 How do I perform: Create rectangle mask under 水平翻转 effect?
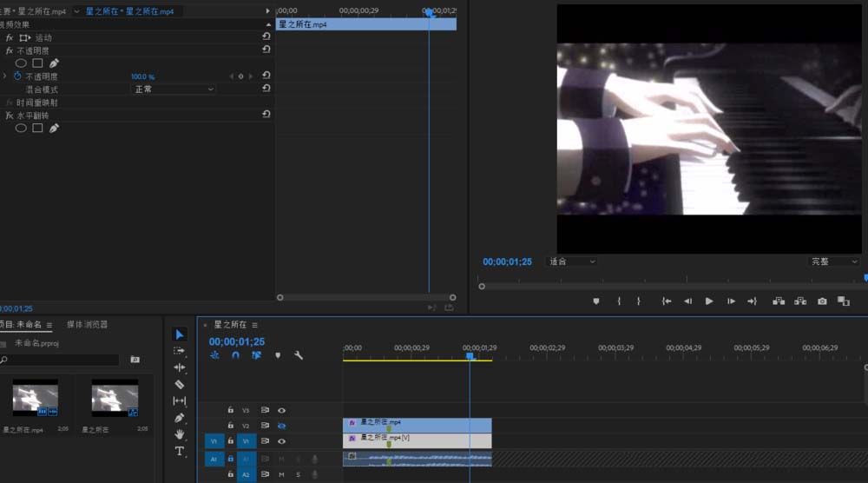37,128
